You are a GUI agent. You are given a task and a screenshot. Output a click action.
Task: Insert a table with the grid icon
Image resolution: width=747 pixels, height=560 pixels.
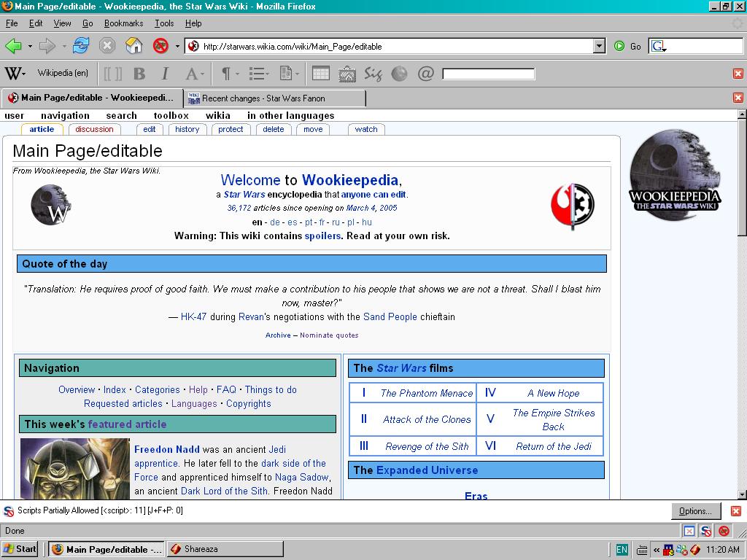click(321, 74)
